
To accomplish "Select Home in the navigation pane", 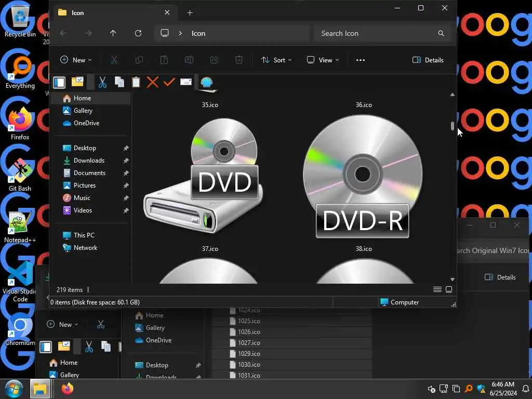I will click(91, 98).
